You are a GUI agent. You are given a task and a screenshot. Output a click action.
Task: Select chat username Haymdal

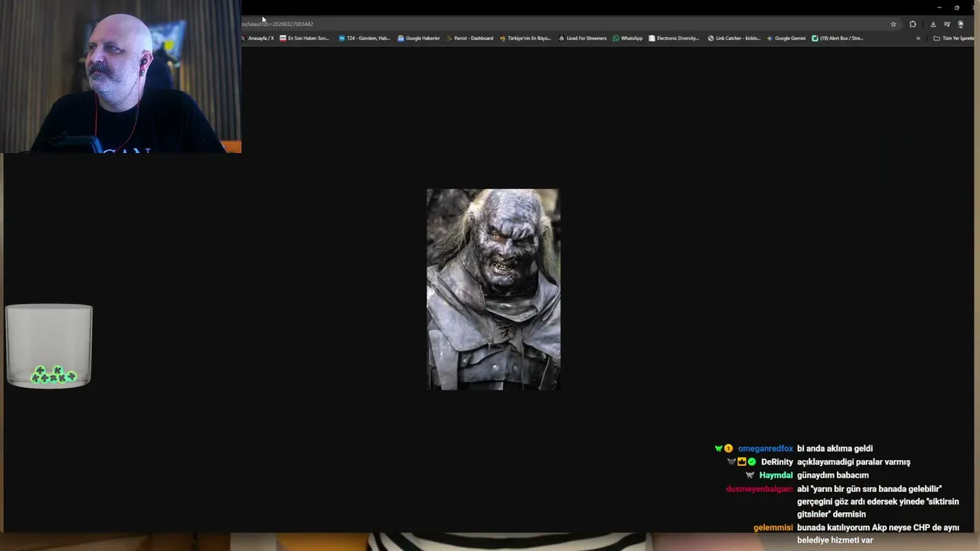click(776, 475)
